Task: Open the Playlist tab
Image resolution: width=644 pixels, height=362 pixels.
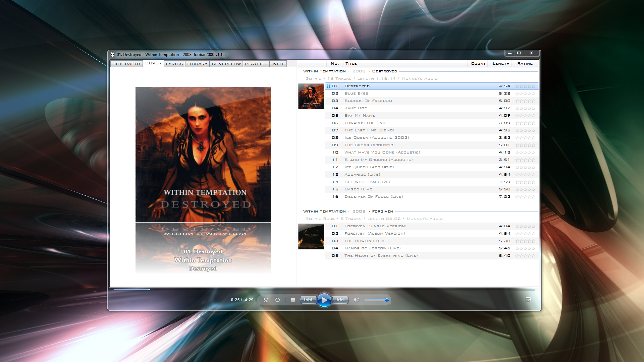Action: click(x=256, y=64)
